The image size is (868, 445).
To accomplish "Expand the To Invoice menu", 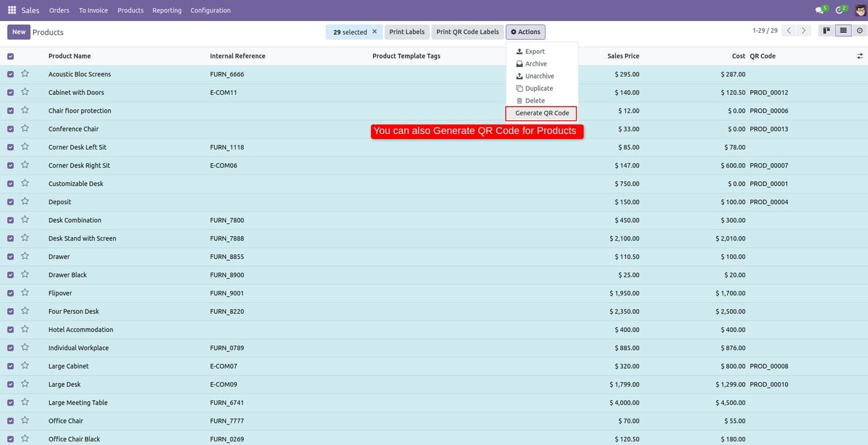I will (93, 11).
